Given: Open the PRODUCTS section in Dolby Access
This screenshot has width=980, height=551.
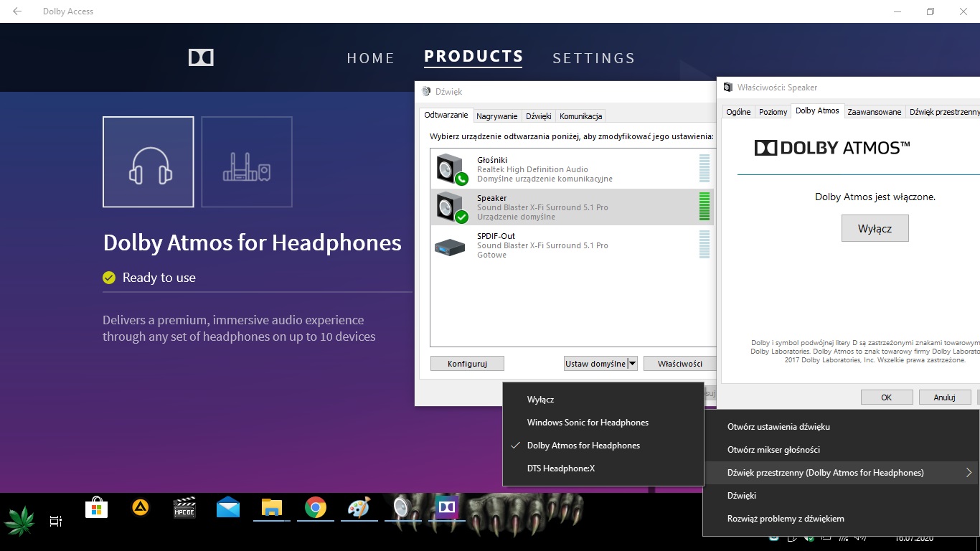Looking at the screenshot, I should [473, 57].
